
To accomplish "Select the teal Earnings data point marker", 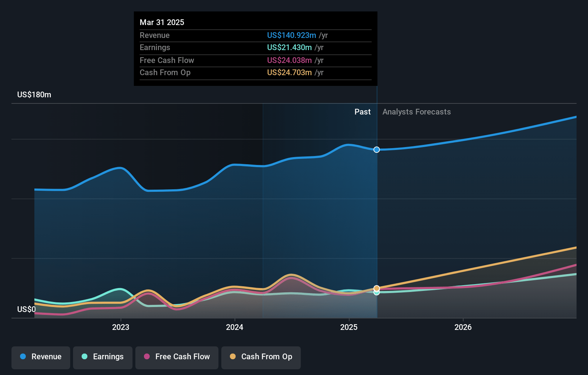I will point(377,293).
